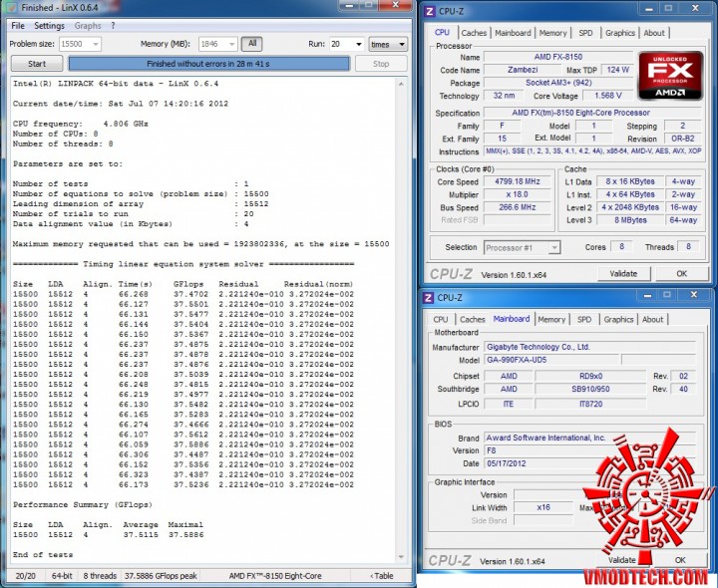Select the Caches tab in lower CPU-Z window
Image resolution: width=718 pixels, height=588 pixels.
click(472, 319)
